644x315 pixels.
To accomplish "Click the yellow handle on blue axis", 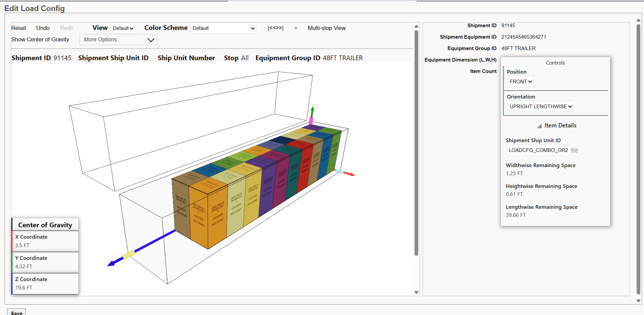I will tap(129, 255).
